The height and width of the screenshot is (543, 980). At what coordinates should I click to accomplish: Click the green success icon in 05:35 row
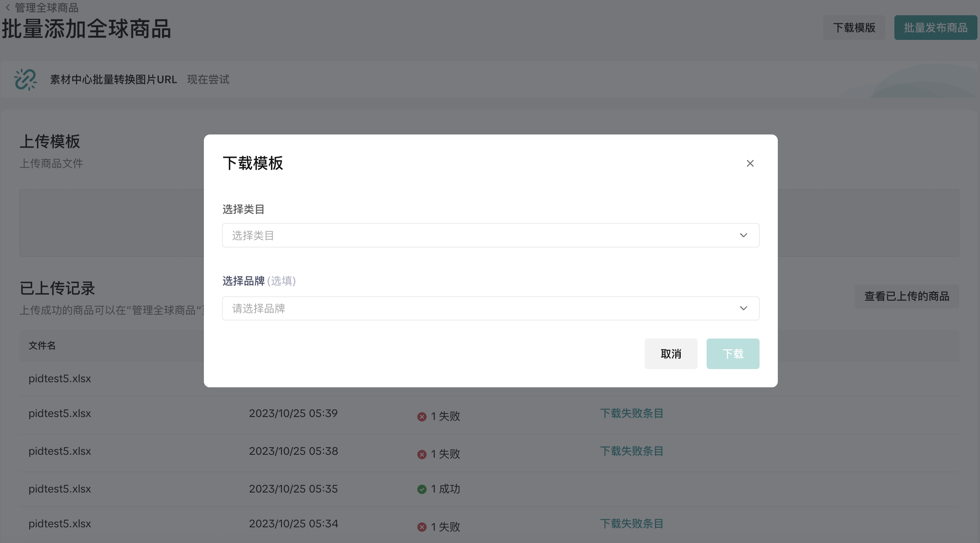(x=422, y=489)
